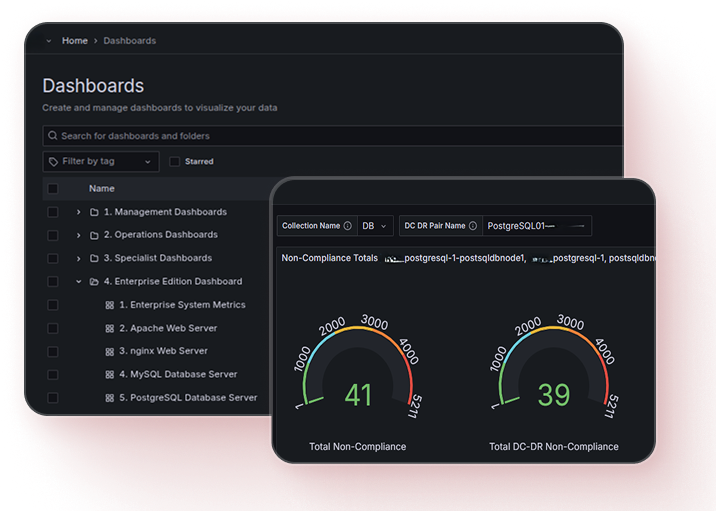Click dashboard grid icon for Apache Web Server
The height and width of the screenshot is (511, 716).
(x=110, y=328)
